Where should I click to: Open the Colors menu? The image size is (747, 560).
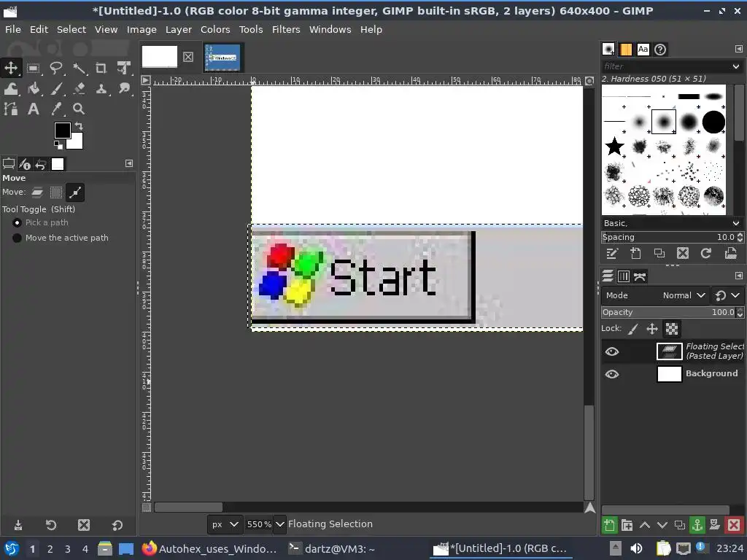pos(215,29)
